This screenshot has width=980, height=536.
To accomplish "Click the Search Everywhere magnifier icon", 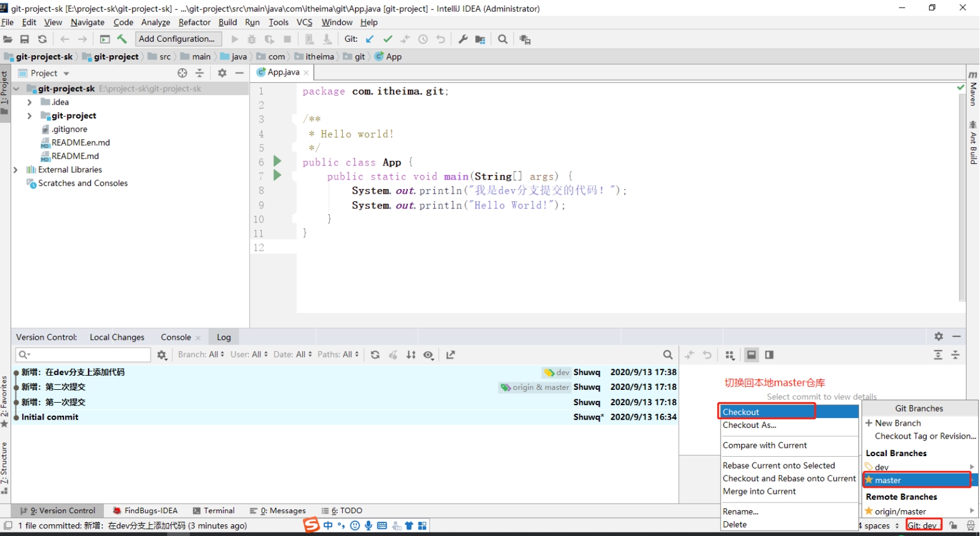I will [x=502, y=39].
